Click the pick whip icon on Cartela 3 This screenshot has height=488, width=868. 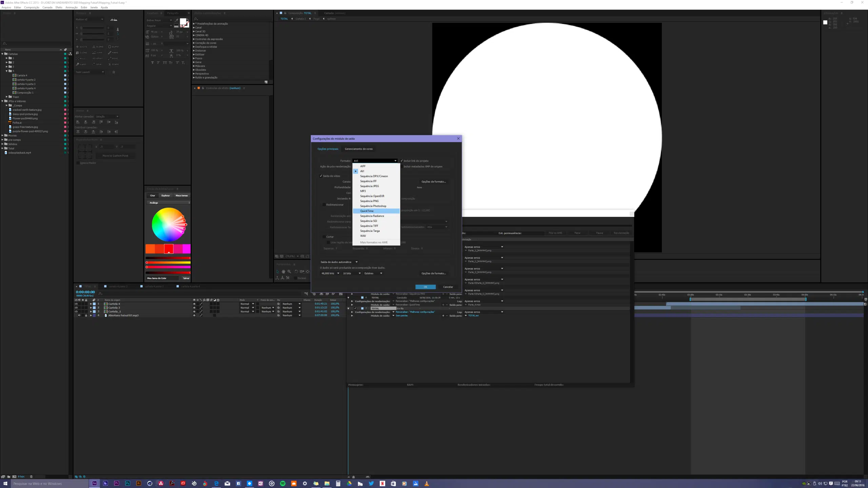coord(278,308)
